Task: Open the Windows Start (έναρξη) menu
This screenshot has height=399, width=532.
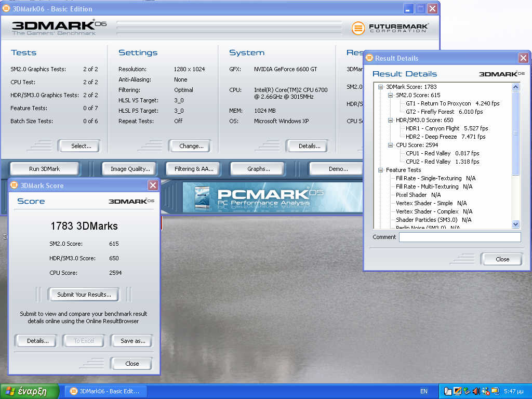Action: pos(30,391)
